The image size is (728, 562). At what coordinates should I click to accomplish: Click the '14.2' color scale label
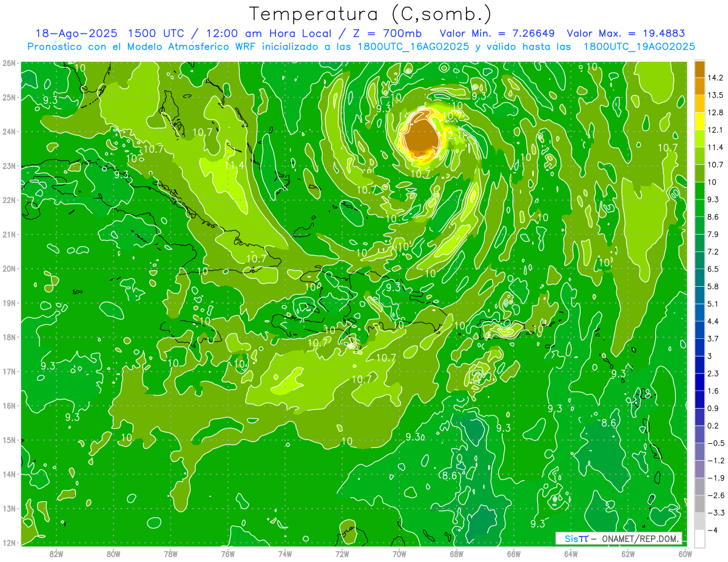716,78
